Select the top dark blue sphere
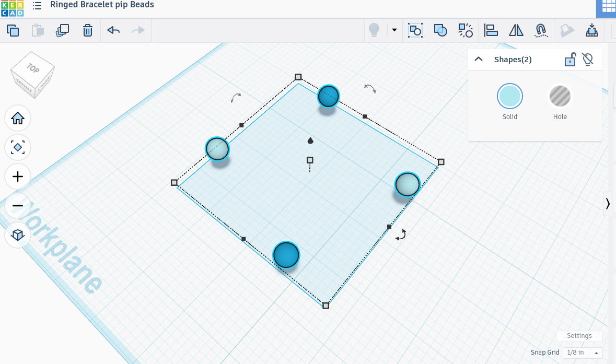 (328, 96)
